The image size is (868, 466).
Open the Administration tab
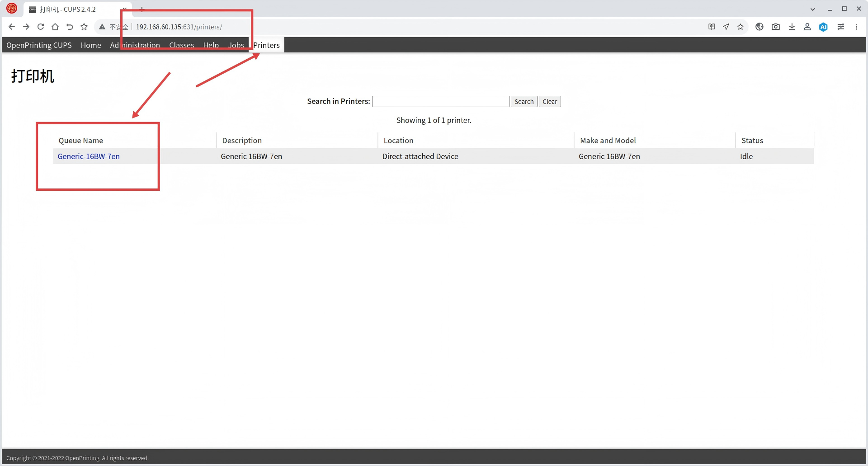135,45
